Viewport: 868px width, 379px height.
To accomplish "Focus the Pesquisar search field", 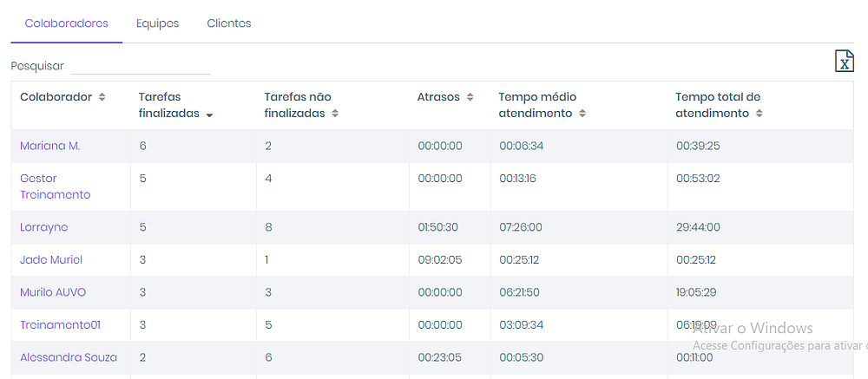I will coord(140,67).
